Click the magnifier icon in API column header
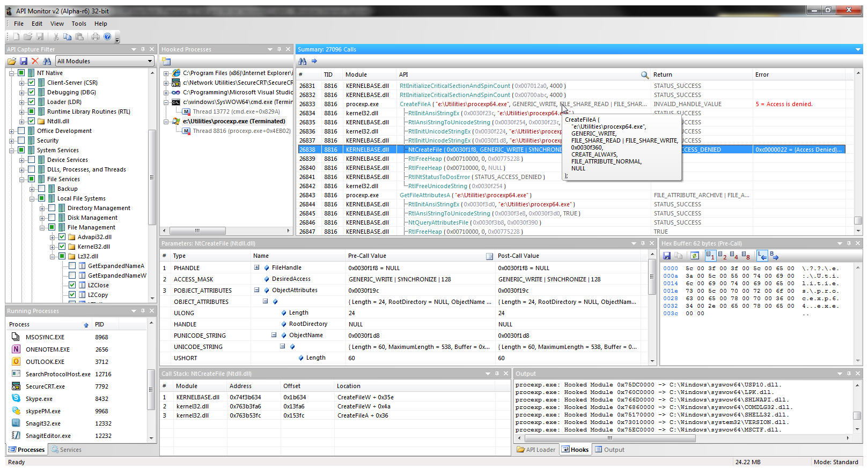 pos(644,75)
